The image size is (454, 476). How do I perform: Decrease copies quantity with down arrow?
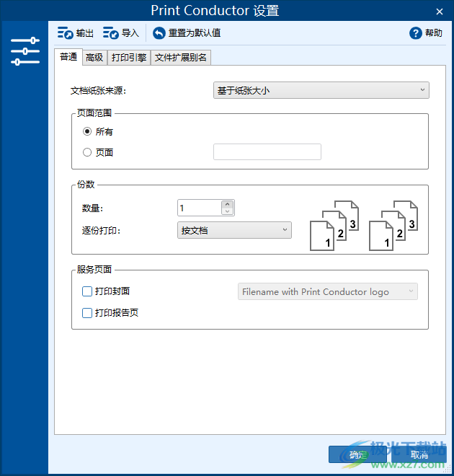(x=228, y=211)
